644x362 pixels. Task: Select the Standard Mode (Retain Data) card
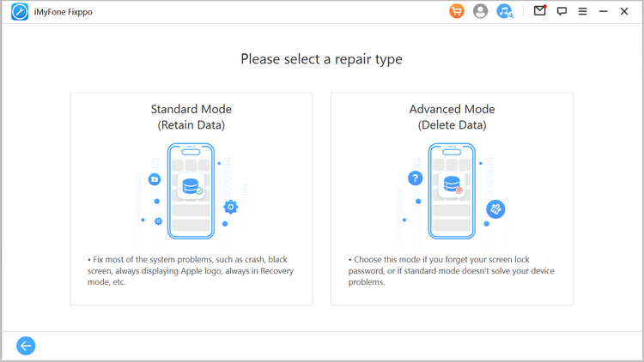click(191, 199)
